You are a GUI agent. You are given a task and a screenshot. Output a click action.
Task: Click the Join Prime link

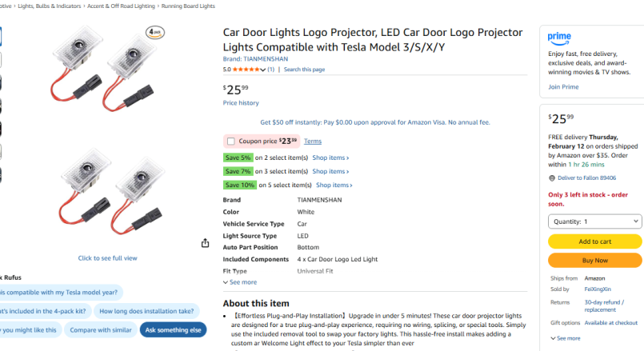click(x=563, y=86)
